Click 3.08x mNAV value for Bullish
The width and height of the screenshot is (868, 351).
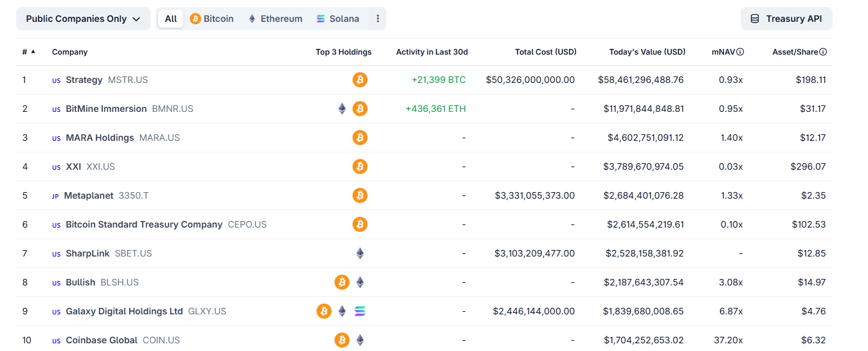pyautogui.click(x=731, y=282)
